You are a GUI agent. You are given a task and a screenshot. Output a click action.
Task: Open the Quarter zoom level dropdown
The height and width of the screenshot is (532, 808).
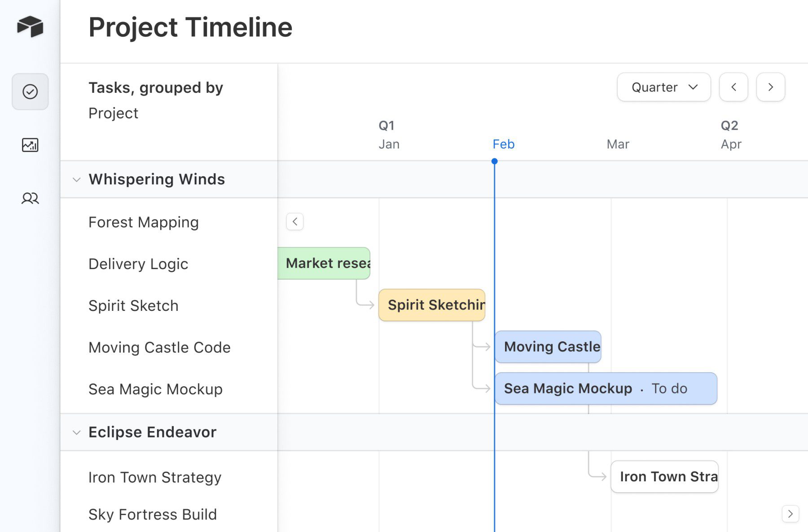click(x=663, y=87)
